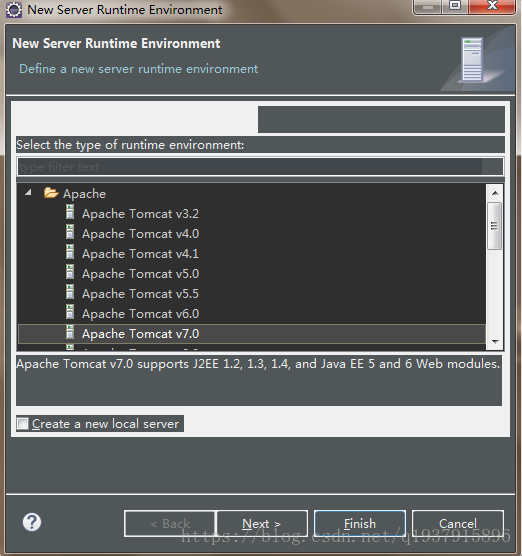The image size is (522, 556).
Task: Click the server icon beside Tomcat v5.0
Action: click(x=70, y=272)
